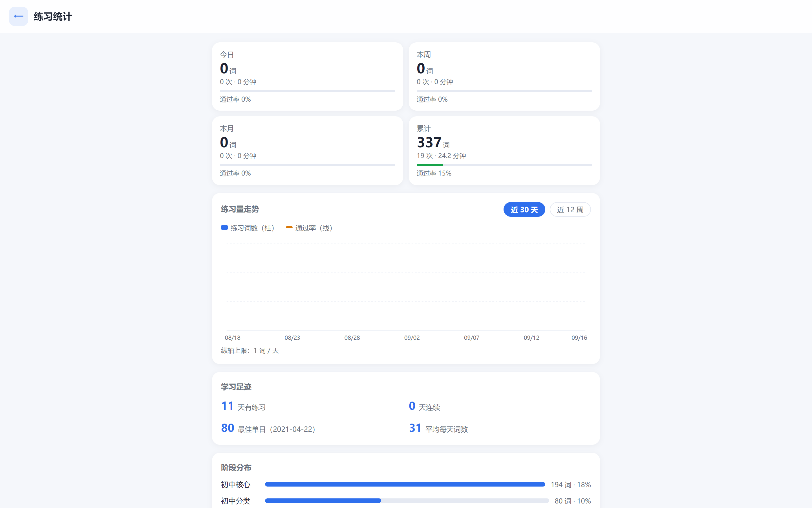Click the 09/12 axis date label

tap(531, 338)
